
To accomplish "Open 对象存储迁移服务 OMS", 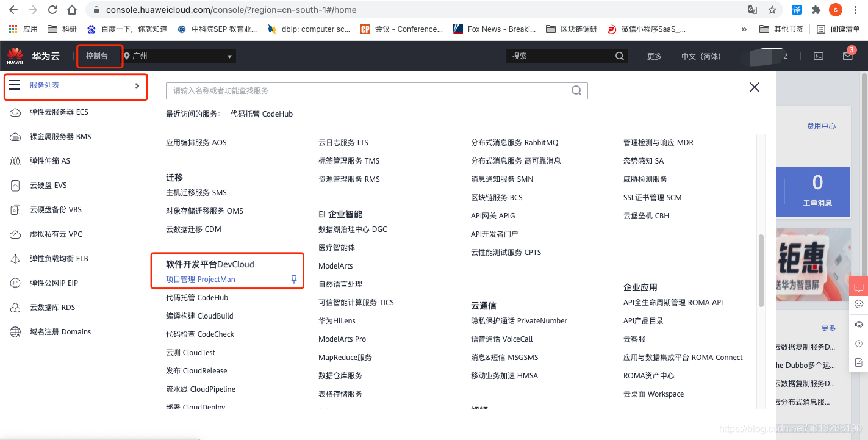I will [x=204, y=211].
